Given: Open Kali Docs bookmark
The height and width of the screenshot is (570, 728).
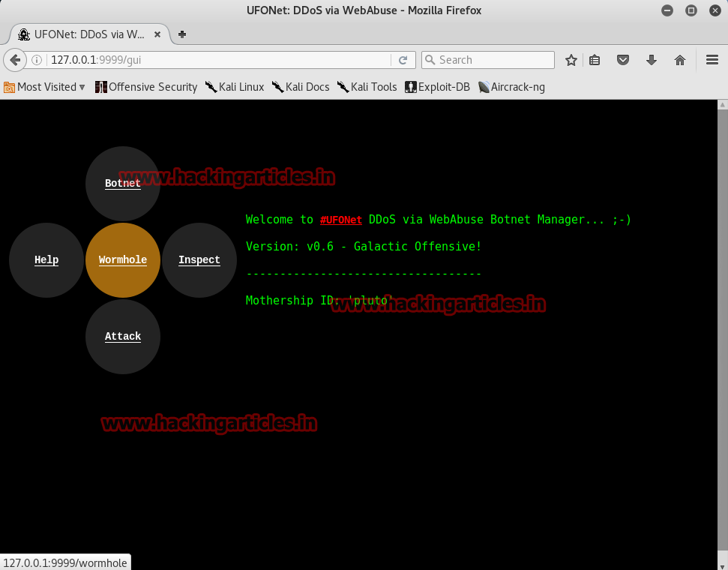Looking at the screenshot, I should (301, 87).
